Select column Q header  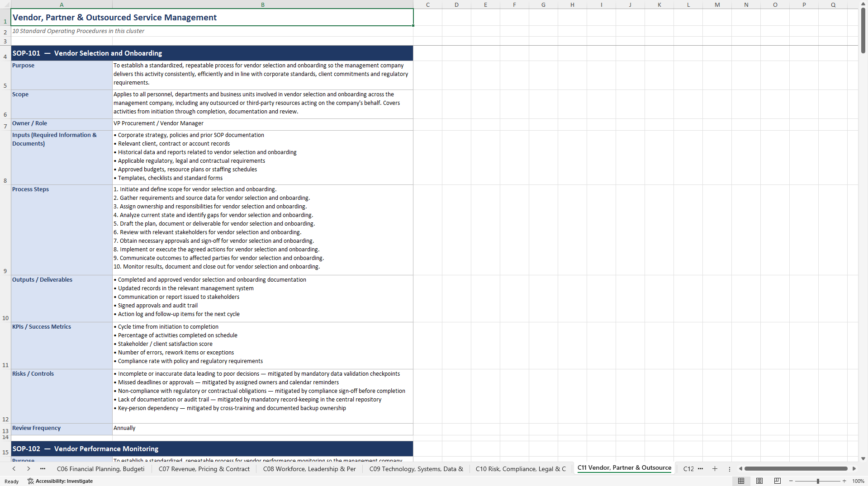click(x=833, y=5)
